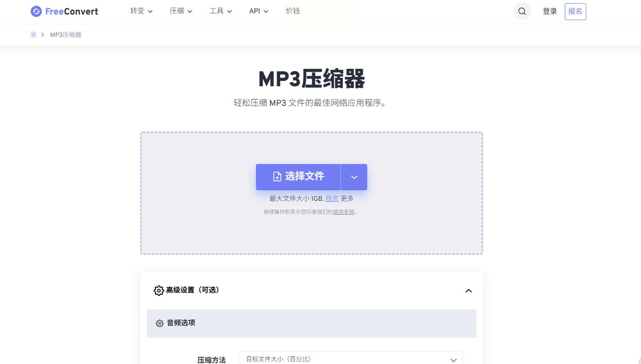Screen dimensions: 641x364
Task: Open the API dropdown menu
Action: pyautogui.click(x=259, y=11)
